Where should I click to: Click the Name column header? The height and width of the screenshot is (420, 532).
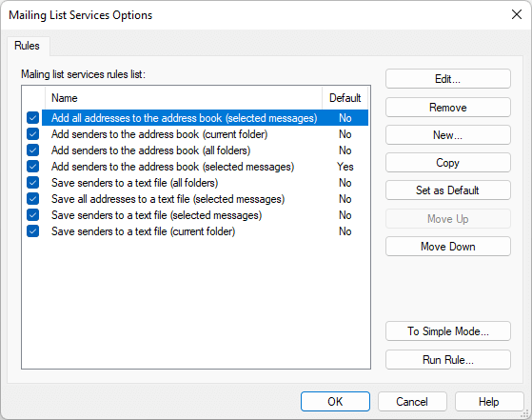tap(184, 98)
